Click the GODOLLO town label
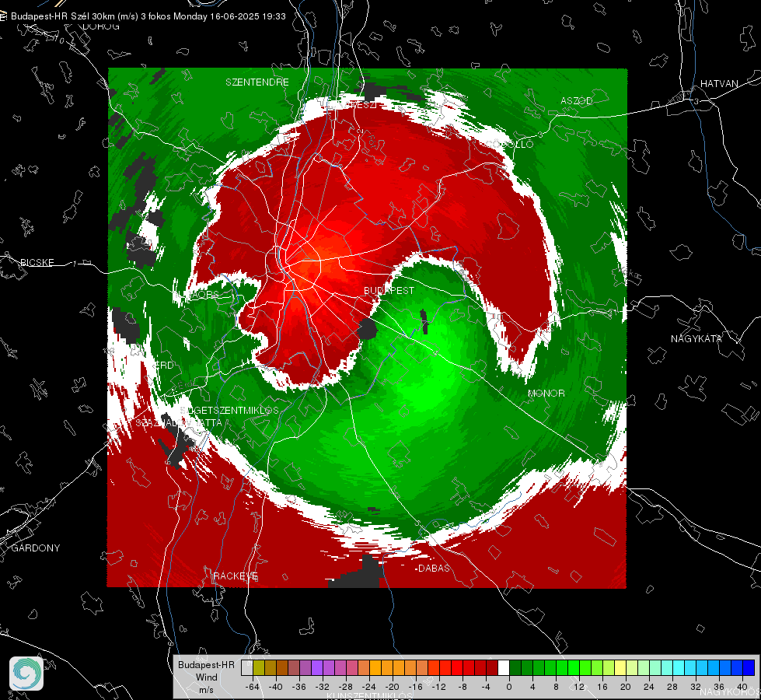 point(509,144)
